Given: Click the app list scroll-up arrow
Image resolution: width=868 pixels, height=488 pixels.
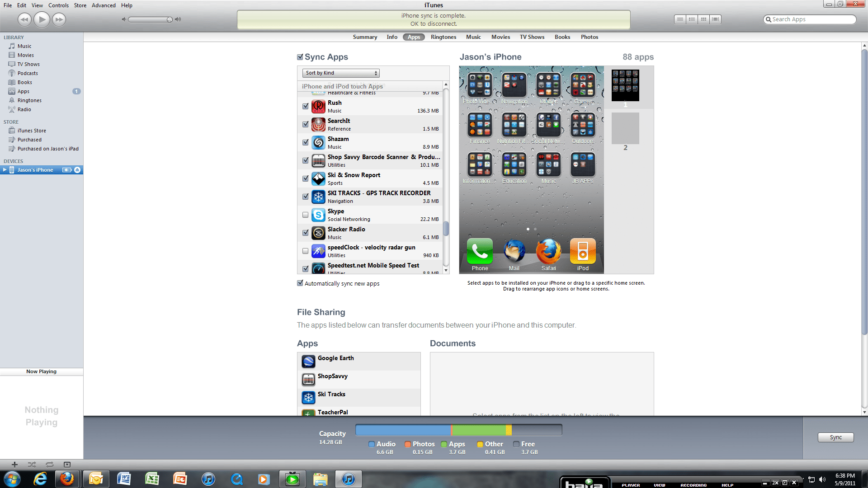Looking at the screenshot, I should [x=446, y=84].
